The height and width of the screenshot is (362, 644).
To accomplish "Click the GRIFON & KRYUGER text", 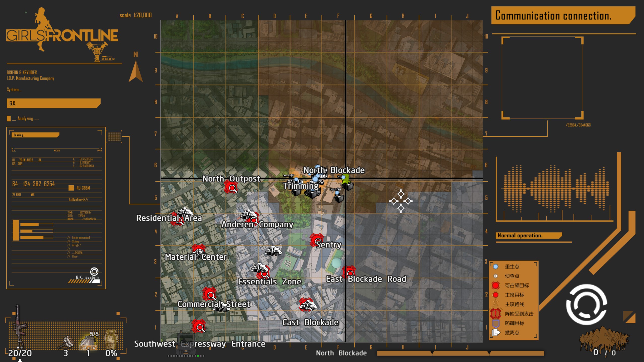I will coord(22,72).
